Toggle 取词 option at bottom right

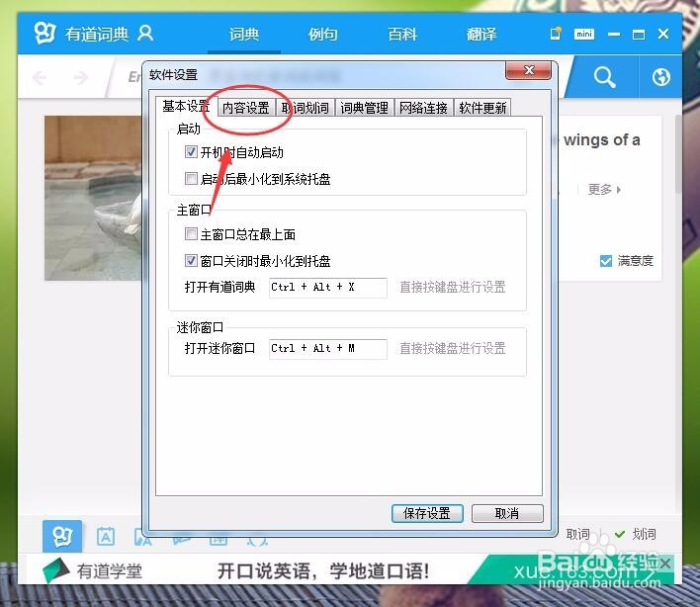pyautogui.click(x=577, y=534)
